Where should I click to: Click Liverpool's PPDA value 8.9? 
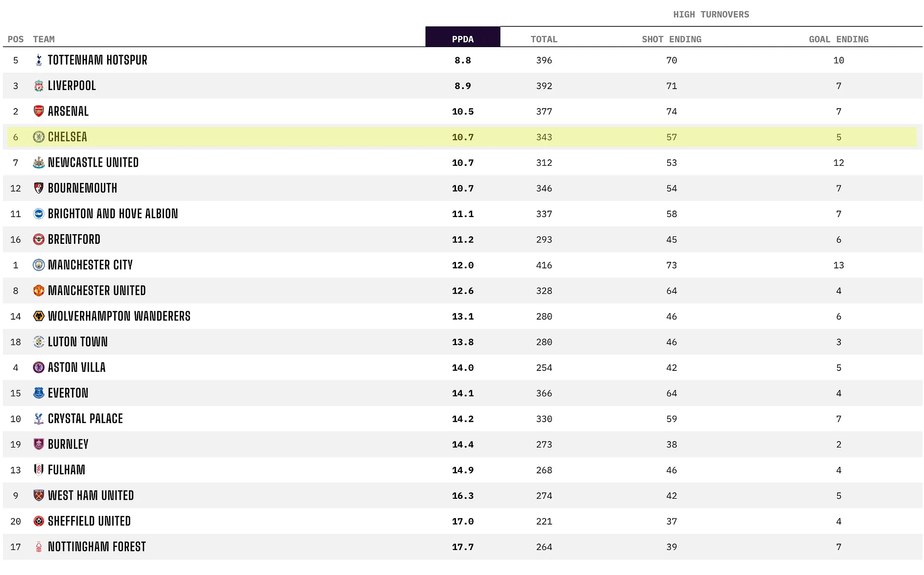tap(463, 86)
